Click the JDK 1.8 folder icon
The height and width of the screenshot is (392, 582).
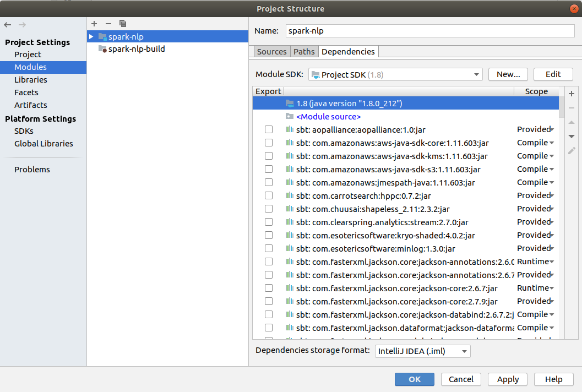point(290,103)
